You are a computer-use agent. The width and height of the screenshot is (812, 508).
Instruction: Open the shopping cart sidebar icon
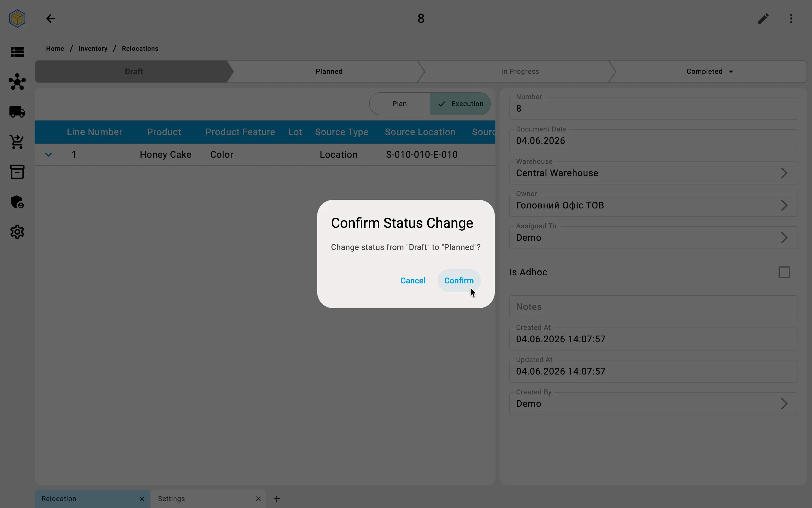click(x=17, y=142)
